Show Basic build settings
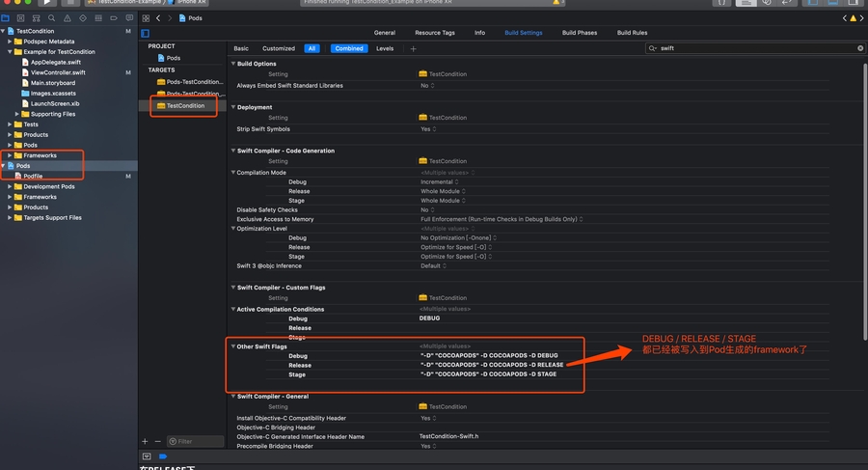 [x=241, y=48]
